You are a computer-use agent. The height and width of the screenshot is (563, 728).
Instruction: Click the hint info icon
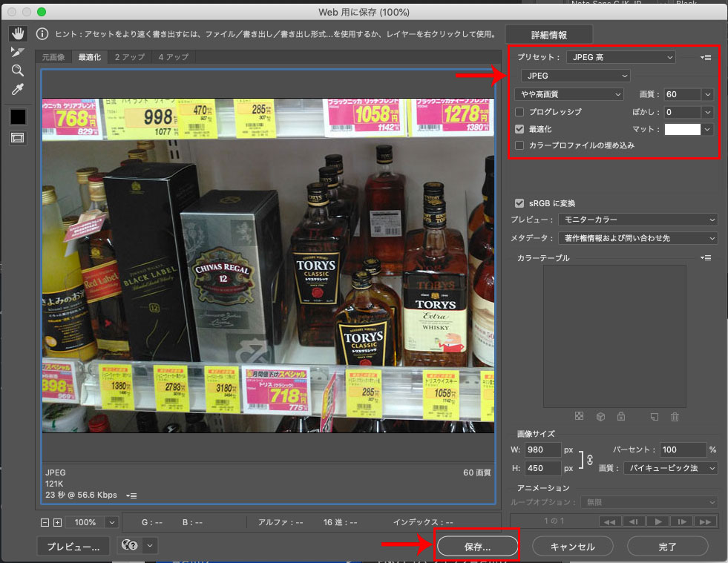[x=42, y=34]
